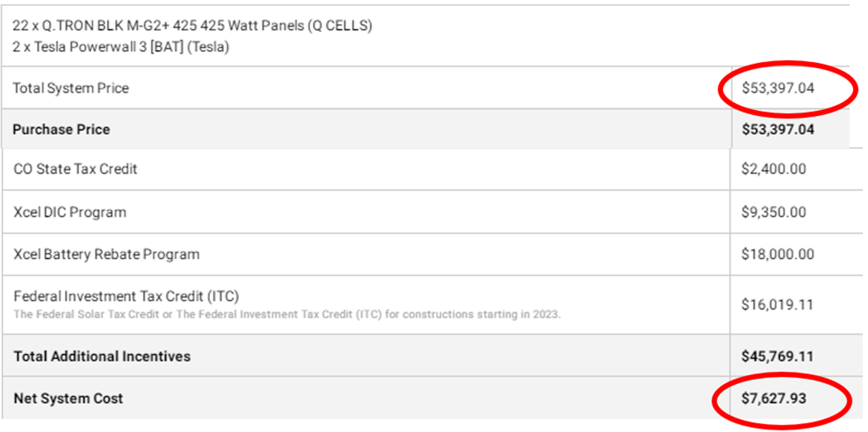Image resolution: width=868 pixels, height=432 pixels.
Task: Select the Net System Cost label
Action: coord(68,398)
